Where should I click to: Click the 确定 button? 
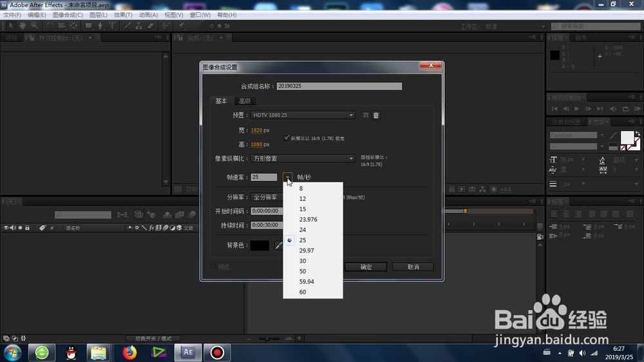366,267
